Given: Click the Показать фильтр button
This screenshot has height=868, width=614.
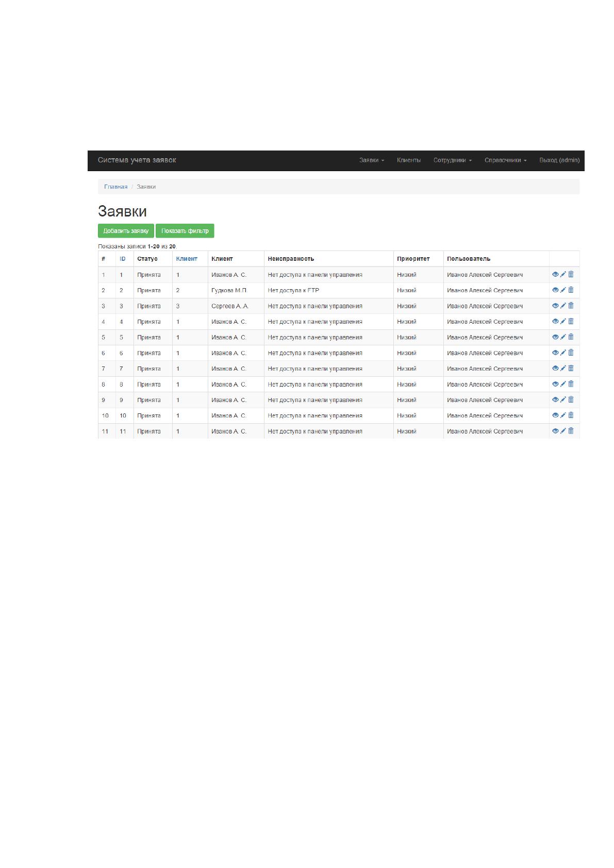Looking at the screenshot, I should pyautogui.click(x=185, y=231).
